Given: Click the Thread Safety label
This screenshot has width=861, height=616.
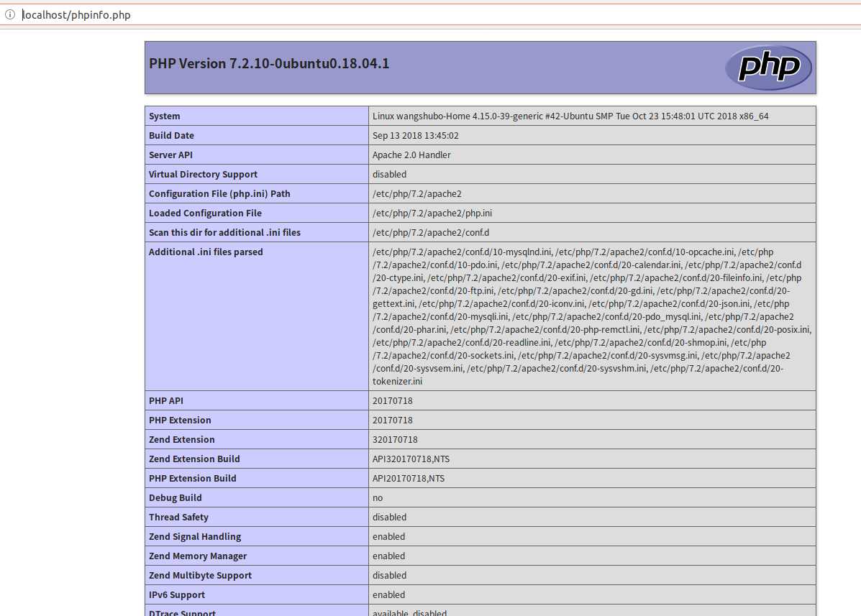Looking at the screenshot, I should pyautogui.click(x=178, y=518).
